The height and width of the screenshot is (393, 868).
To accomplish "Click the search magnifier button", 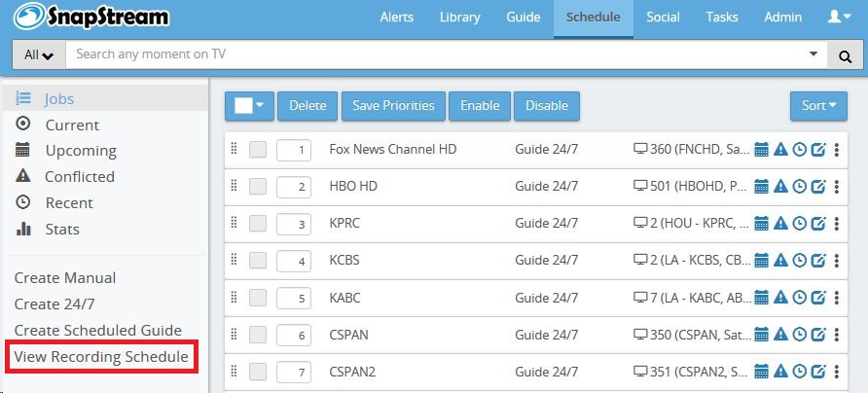I will (845, 55).
